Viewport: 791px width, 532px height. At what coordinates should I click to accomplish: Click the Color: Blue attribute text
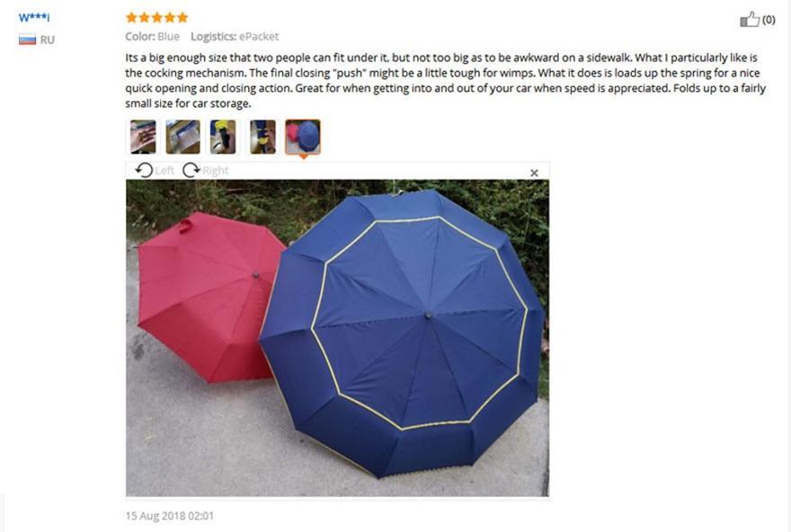[152, 36]
